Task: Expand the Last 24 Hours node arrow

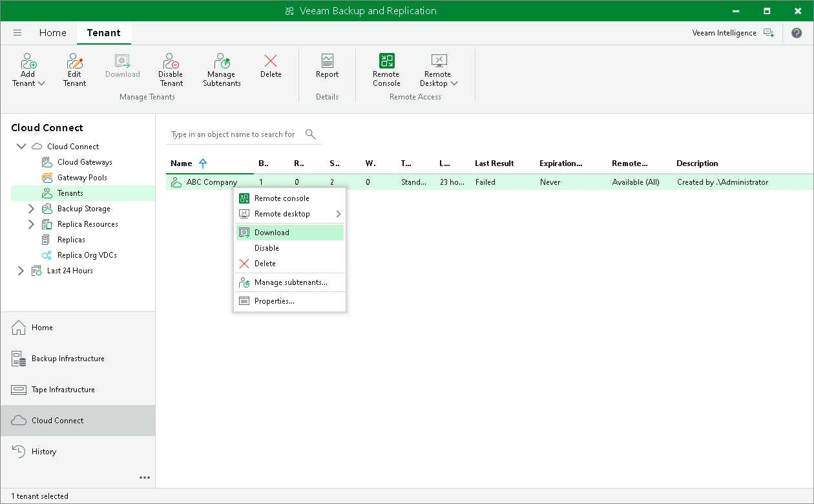Action: coord(21,271)
